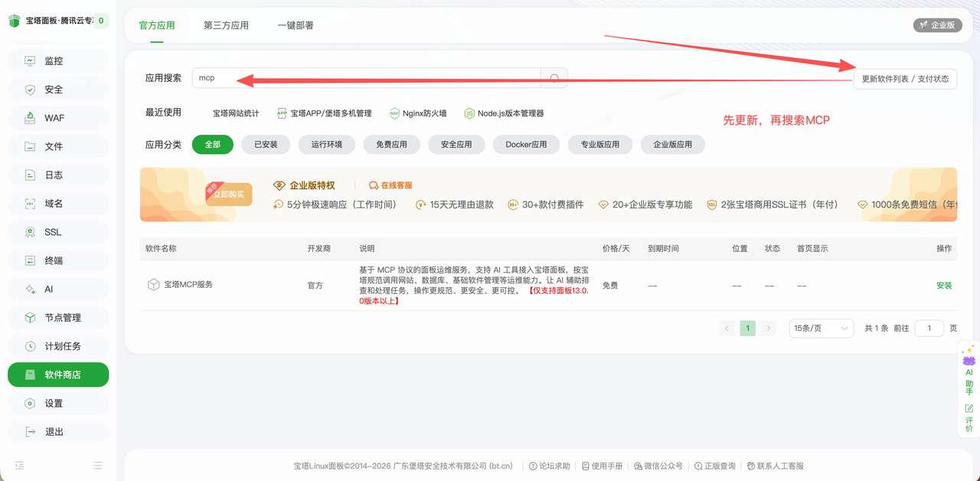
Task: Select the 安全应用 category filter
Action: coord(456,144)
